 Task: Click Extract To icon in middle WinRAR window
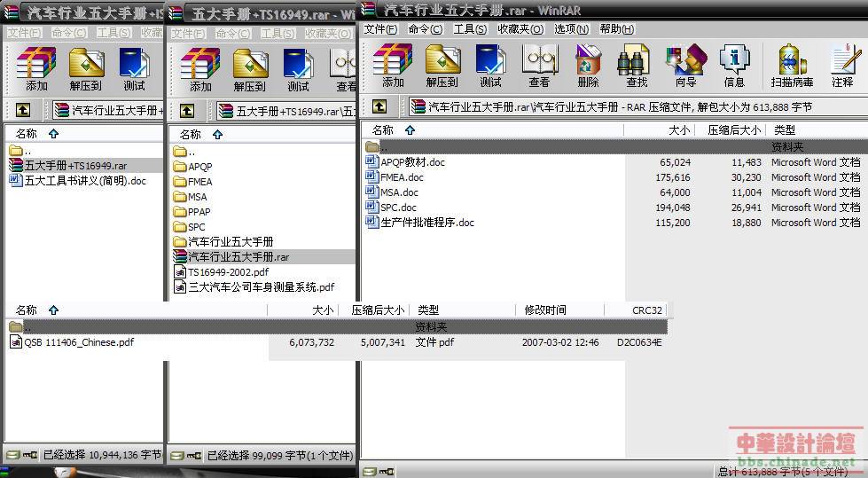(250, 70)
